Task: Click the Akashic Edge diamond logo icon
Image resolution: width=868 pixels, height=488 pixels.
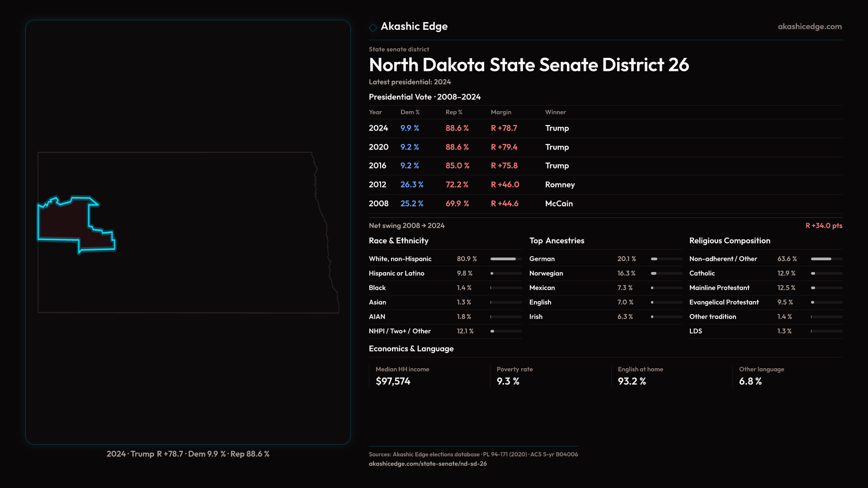Action: click(x=373, y=28)
